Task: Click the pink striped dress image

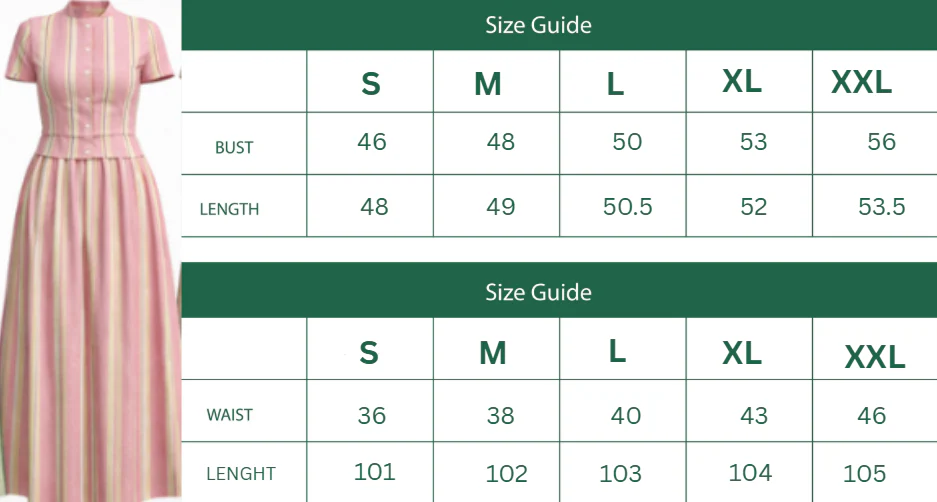Action: 90,251
